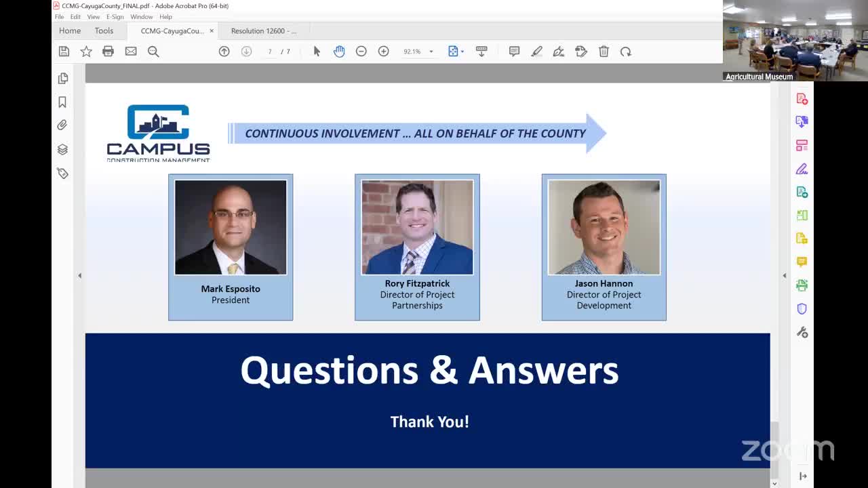Print the document using the printer icon

pos(108,52)
